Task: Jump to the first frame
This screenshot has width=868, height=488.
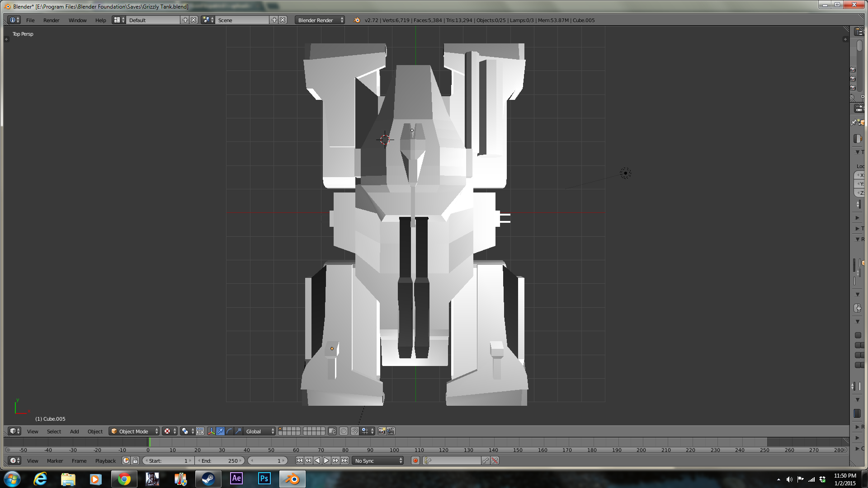Action: pos(299,460)
